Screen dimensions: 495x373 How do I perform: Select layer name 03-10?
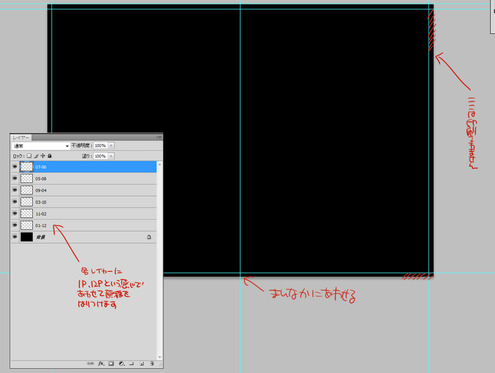point(41,202)
